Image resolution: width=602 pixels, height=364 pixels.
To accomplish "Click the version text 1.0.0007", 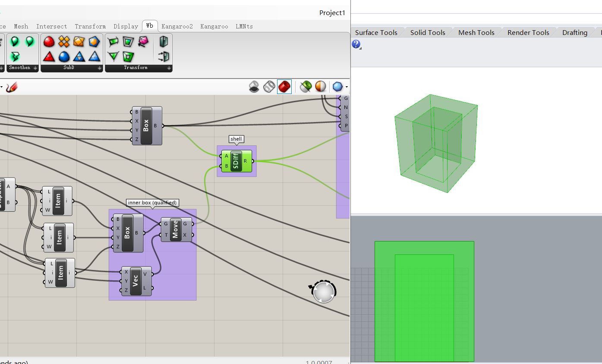I will 319,362.
